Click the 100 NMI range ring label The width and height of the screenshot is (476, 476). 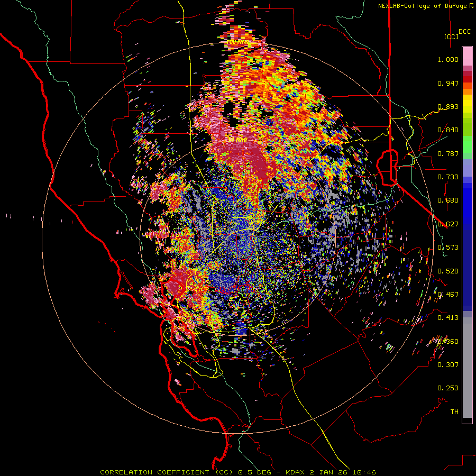click(237, 42)
